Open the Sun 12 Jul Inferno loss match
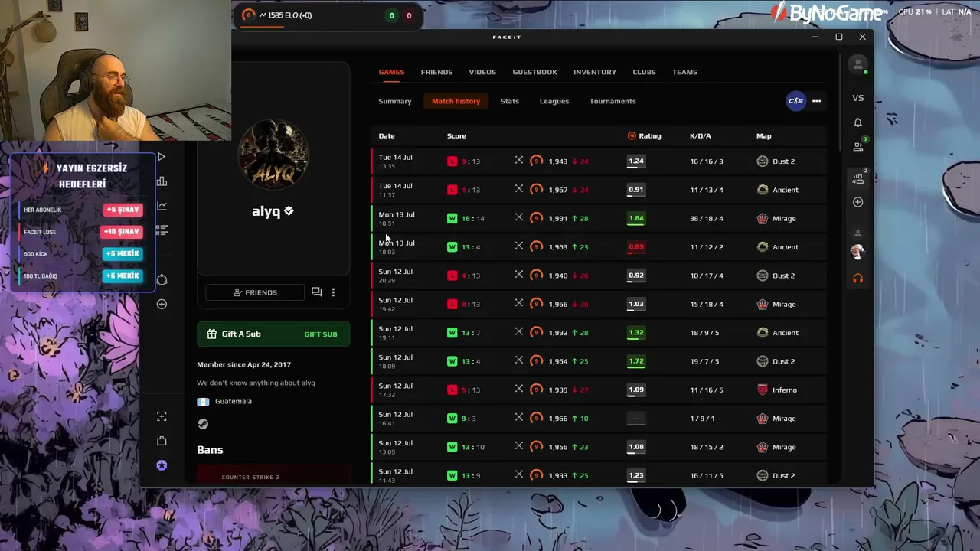980x551 pixels. [599, 390]
